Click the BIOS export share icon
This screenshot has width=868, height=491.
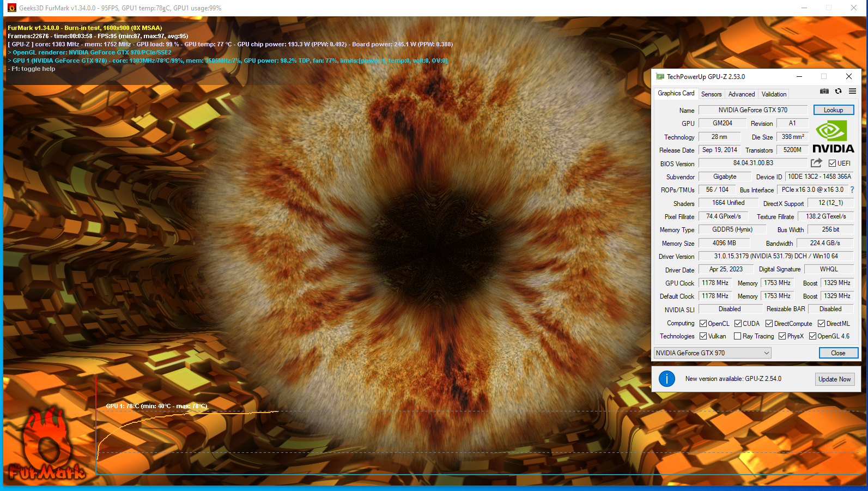coord(816,163)
